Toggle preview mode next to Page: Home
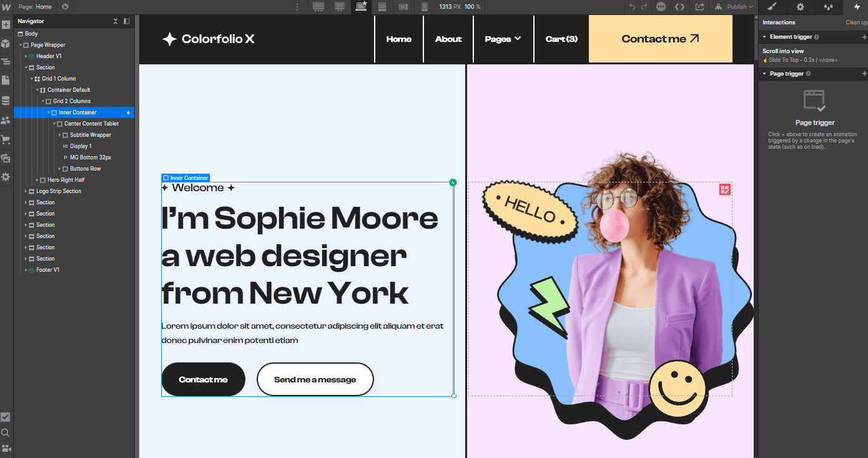The width and height of the screenshot is (868, 458). [x=64, y=7]
